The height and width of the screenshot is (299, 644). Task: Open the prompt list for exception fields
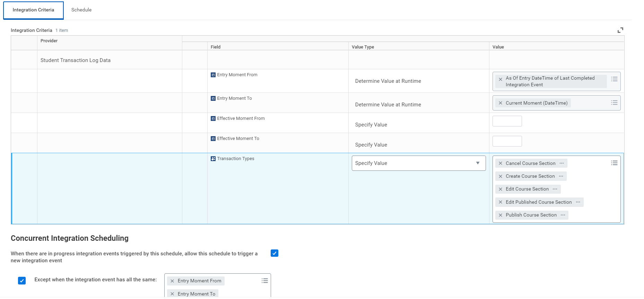coord(264,281)
